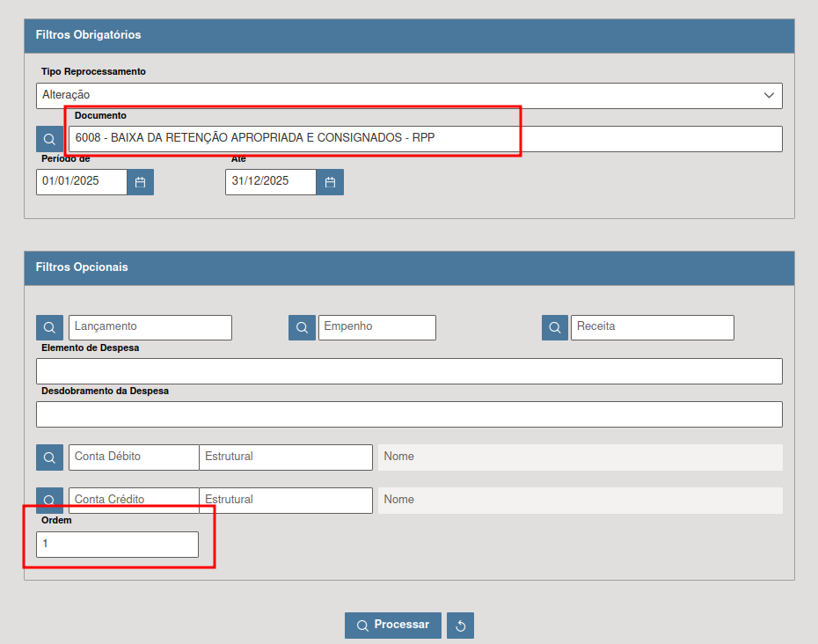Viewport: 818px width, 644px height.
Task: Click the Estrutural field of Conta Débito
Action: (x=285, y=457)
